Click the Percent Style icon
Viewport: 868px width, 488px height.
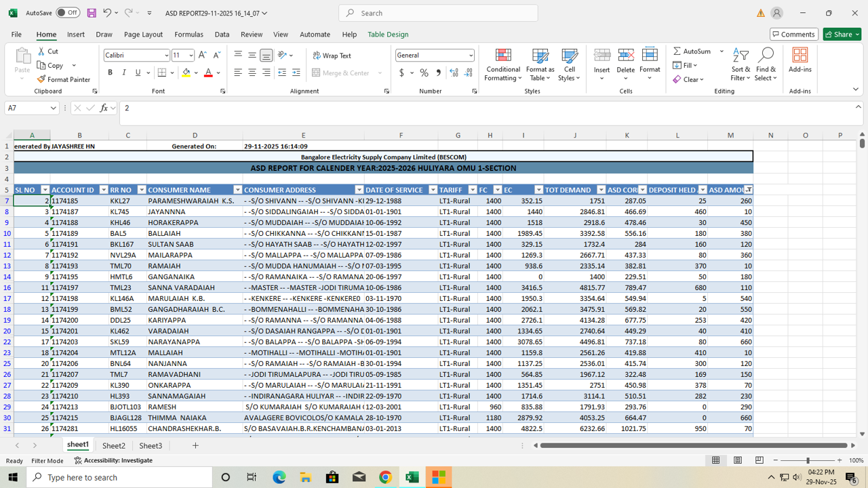pyautogui.click(x=424, y=73)
